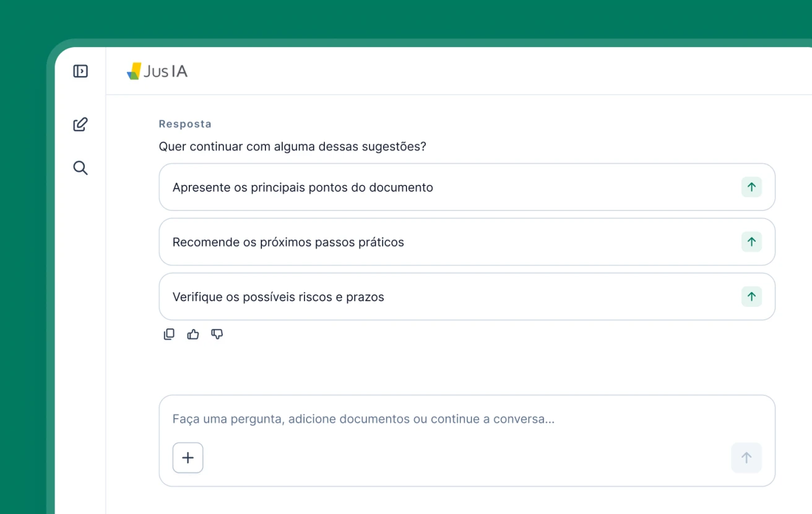Pick suggestion 'Verifique os possíveis riscos e prazos'

click(x=278, y=297)
